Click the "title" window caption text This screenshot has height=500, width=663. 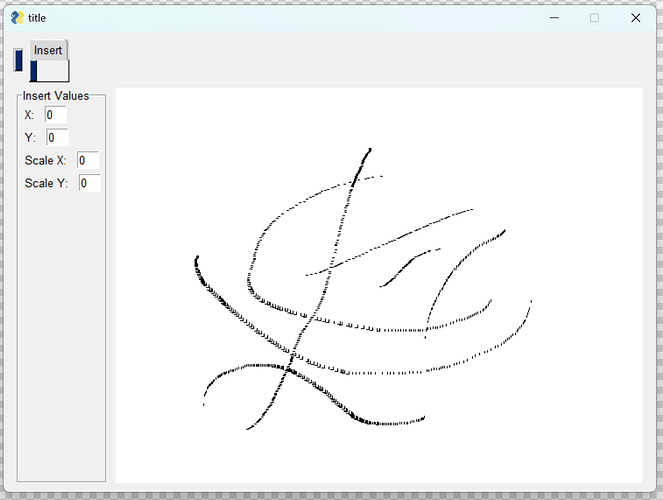coord(37,18)
